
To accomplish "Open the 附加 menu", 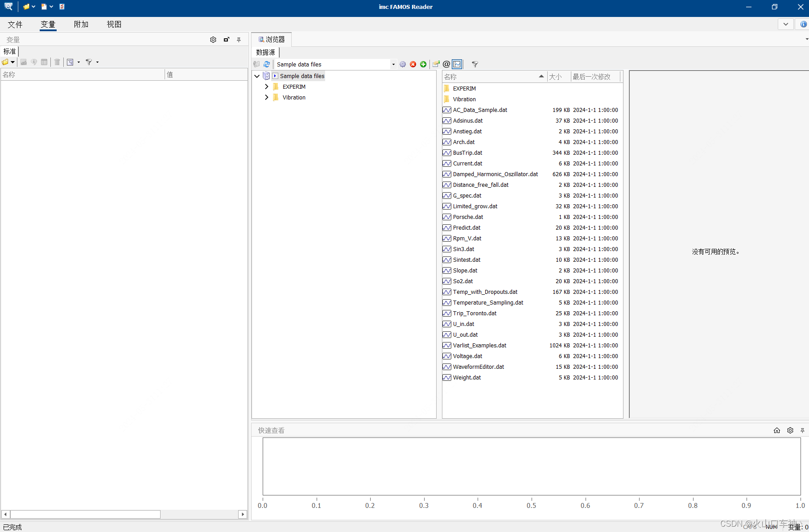I will coord(81,25).
